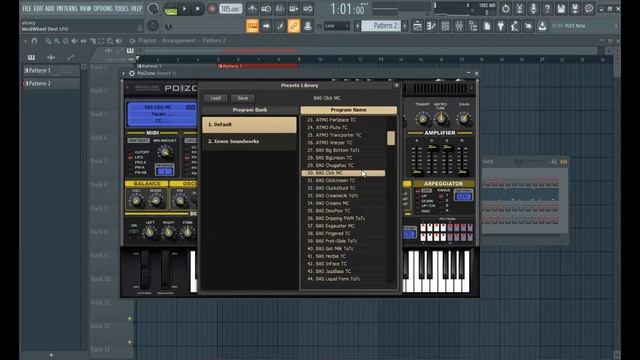The width and height of the screenshot is (640, 360).
Task: Toggle the playlist magnet snap icon
Action: [34, 41]
